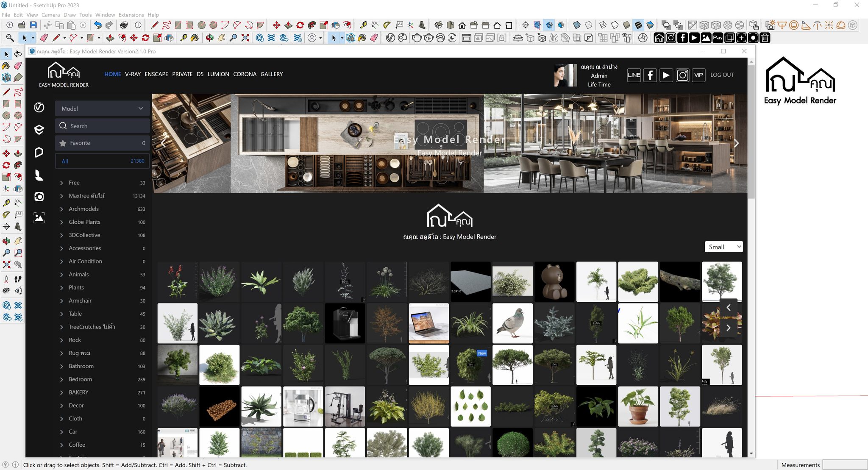Click LOG OUT link
868x470 pixels.
pyautogui.click(x=722, y=75)
